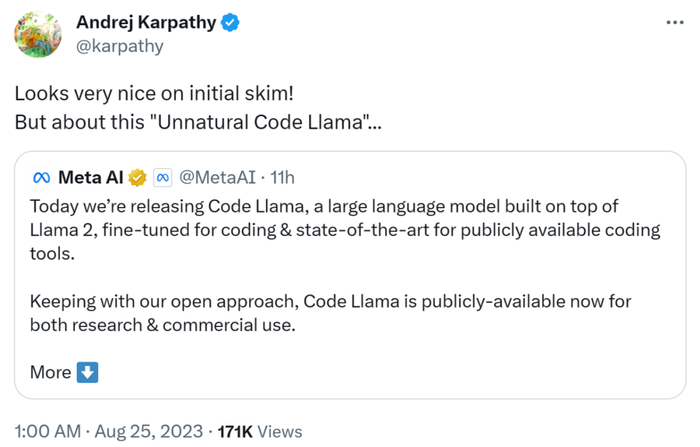
Task: Click the small Meta affiliation badge icon
Action: coord(164,178)
